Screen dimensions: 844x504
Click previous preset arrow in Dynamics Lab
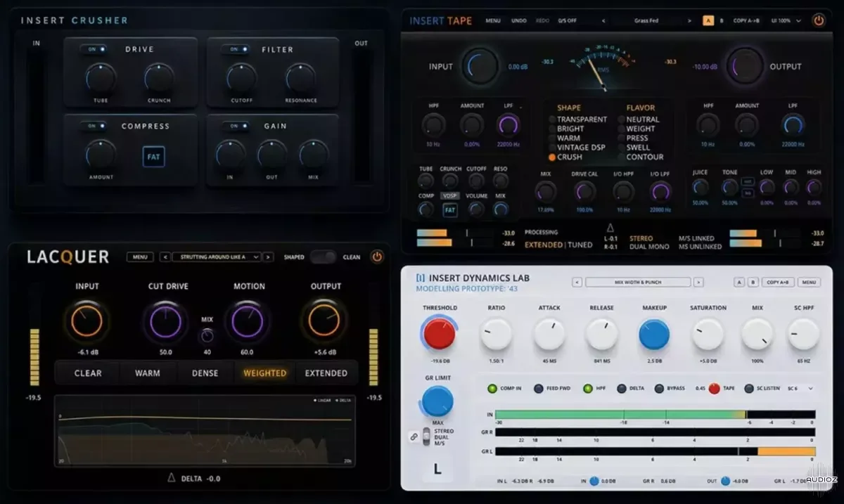[x=577, y=283]
